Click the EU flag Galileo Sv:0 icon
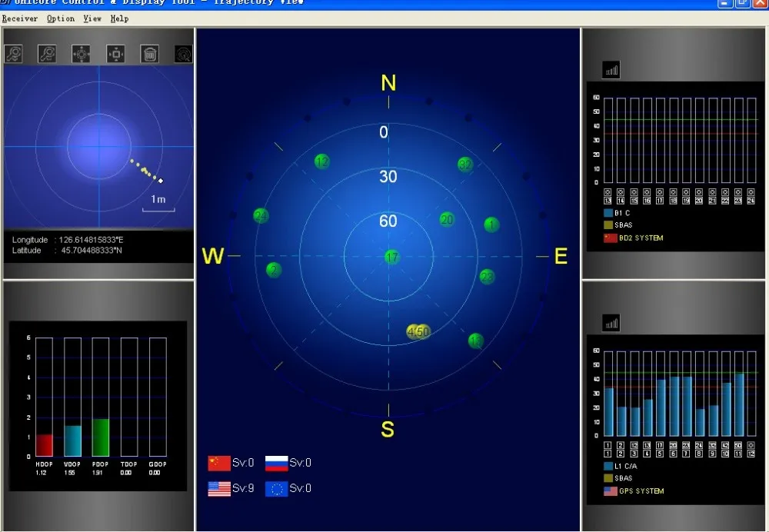Screen dimensions: 769x532 277,488
